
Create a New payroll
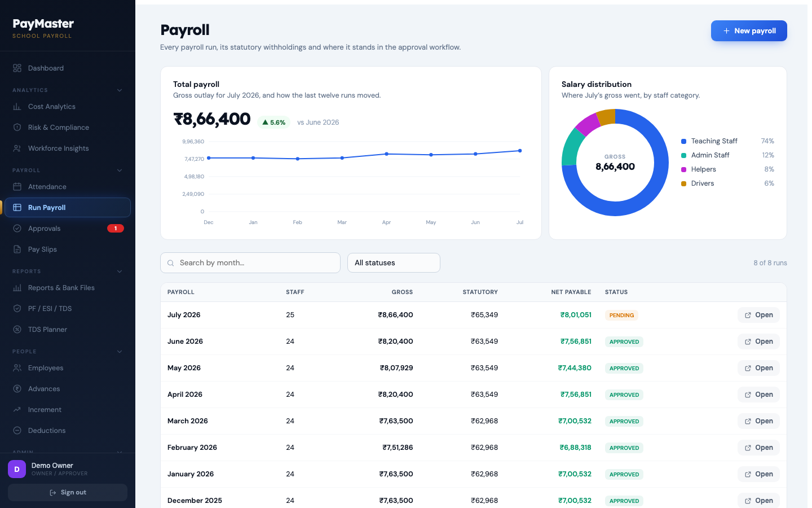point(749,31)
